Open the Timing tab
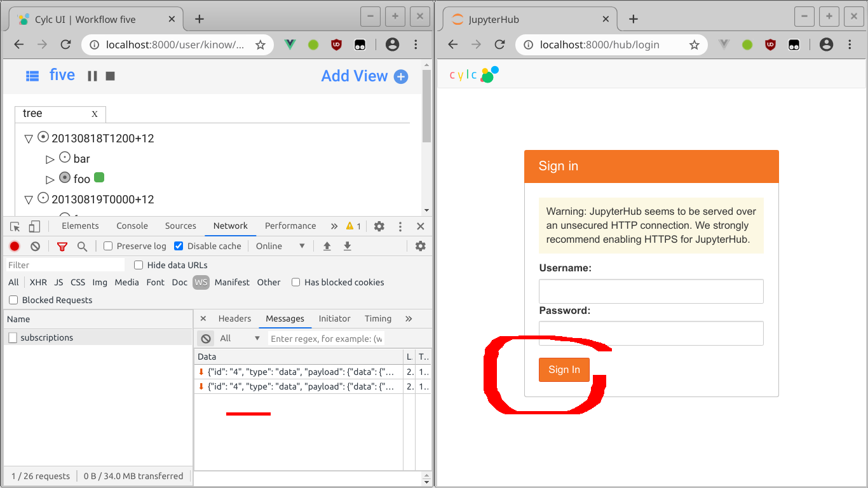Viewport: 868px width, 488px height. click(378, 318)
